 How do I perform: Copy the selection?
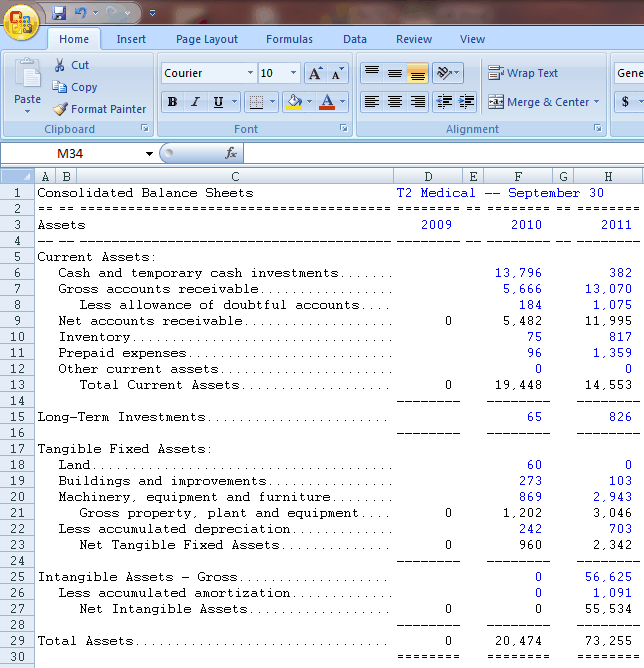click(x=75, y=87)
